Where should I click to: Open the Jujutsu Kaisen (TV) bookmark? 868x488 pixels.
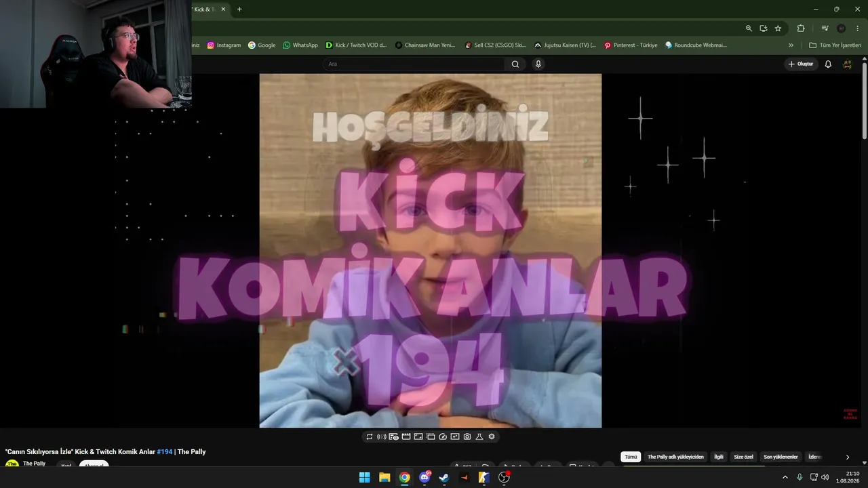(x=565, y=45)
